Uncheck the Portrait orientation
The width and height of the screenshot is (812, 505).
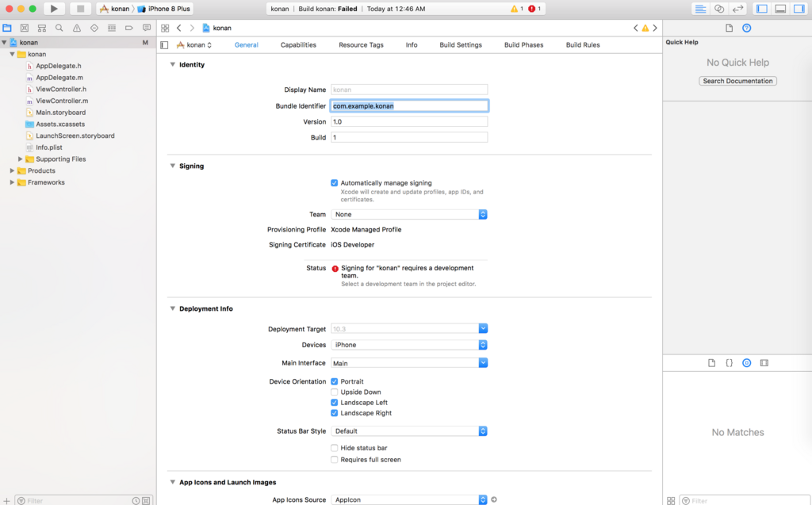pyautogui.click(x=334, y=381)
